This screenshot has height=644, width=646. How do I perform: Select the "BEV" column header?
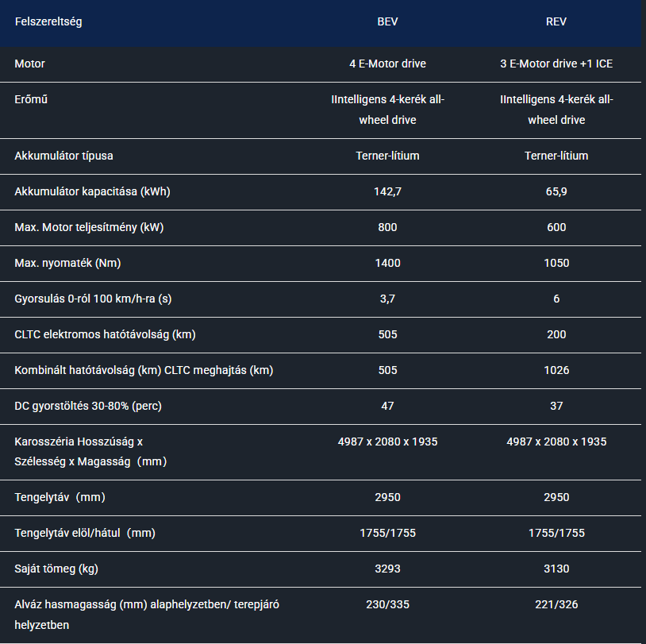coord(388,22)
